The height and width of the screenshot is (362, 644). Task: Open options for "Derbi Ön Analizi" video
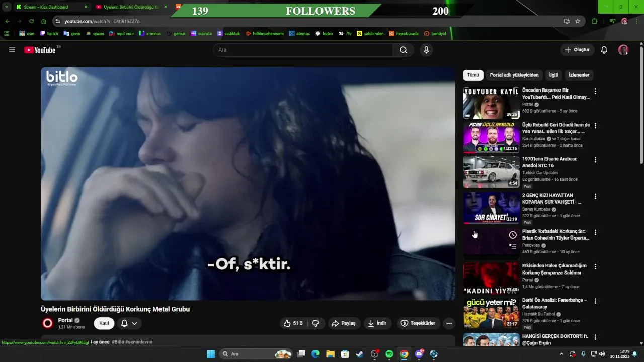[595, 301]
